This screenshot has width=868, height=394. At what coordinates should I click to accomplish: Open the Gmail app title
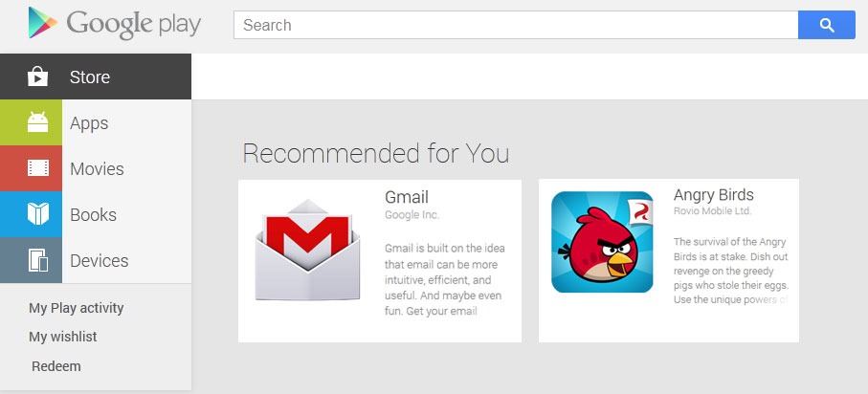click(x=407, y=197)
